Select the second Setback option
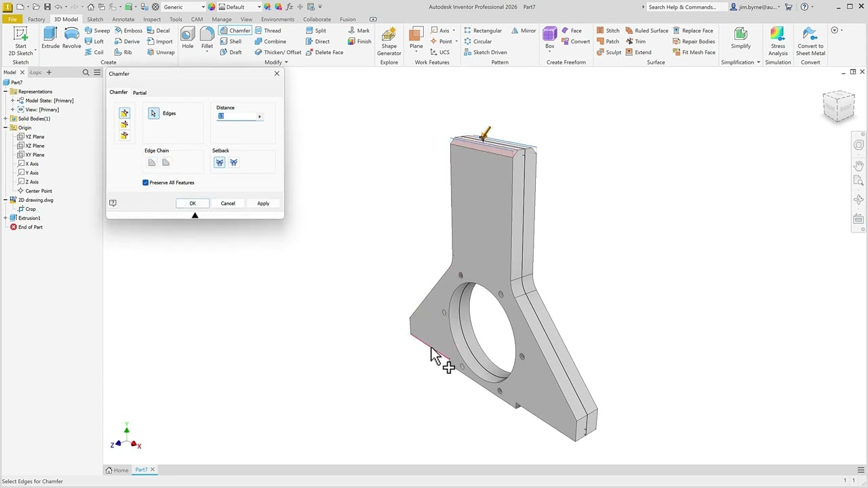The image size is (868, 488). (x=233, y=163)
